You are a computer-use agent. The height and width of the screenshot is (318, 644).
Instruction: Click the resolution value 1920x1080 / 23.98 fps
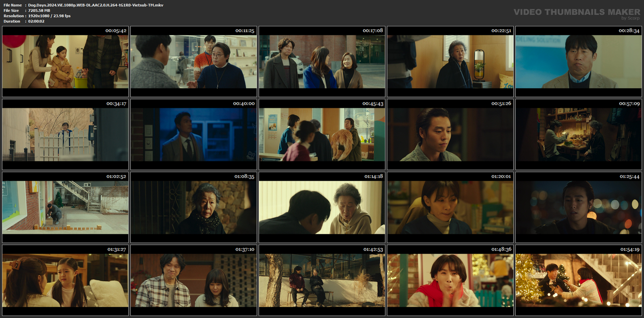pos(49,16)
